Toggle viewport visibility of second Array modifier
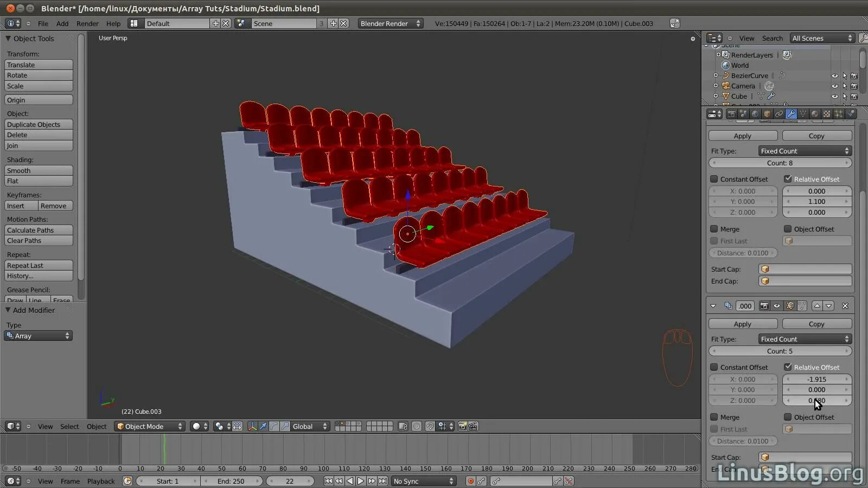868x488 pixels. click(777, 306)
